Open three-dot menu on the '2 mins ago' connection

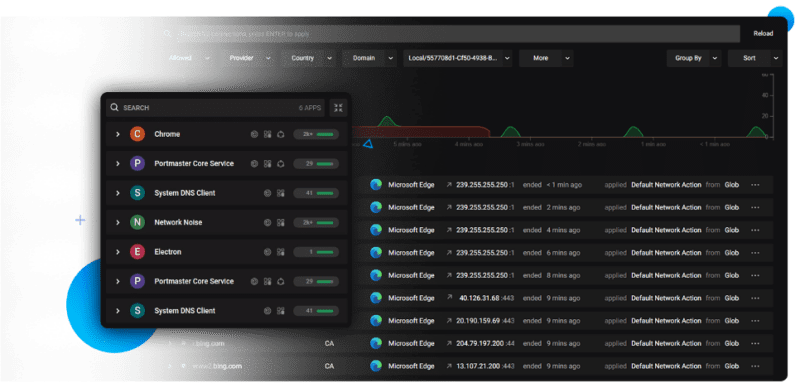tap(755, 207)
